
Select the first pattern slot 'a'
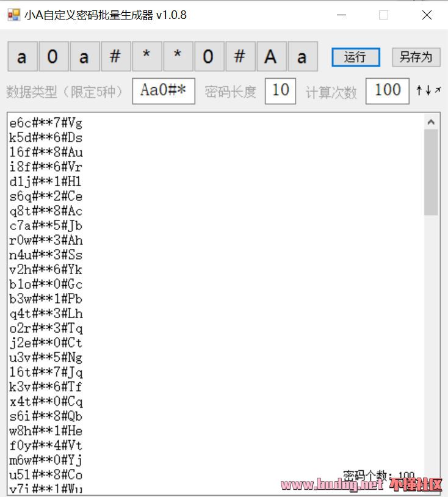pyautogui.click(x=23, y=57)
